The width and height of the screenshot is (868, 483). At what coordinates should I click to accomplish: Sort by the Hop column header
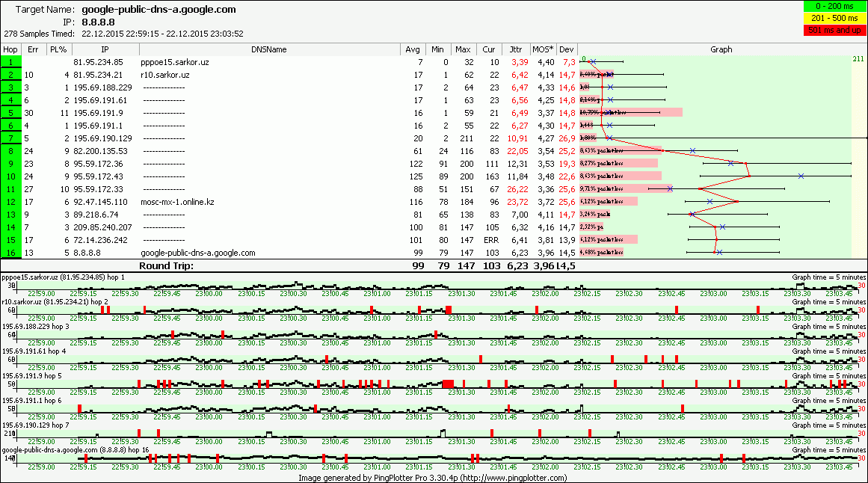pos(10,49)
